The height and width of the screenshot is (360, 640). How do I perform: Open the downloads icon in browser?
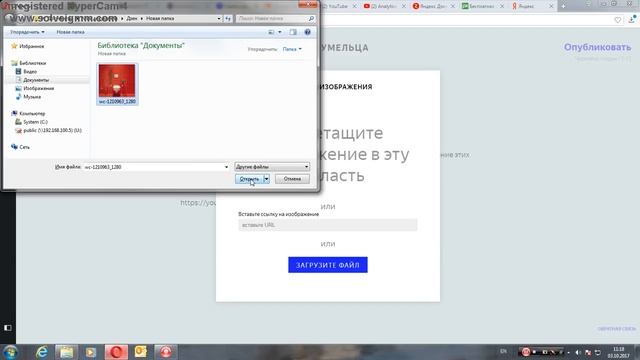(632, 19)
